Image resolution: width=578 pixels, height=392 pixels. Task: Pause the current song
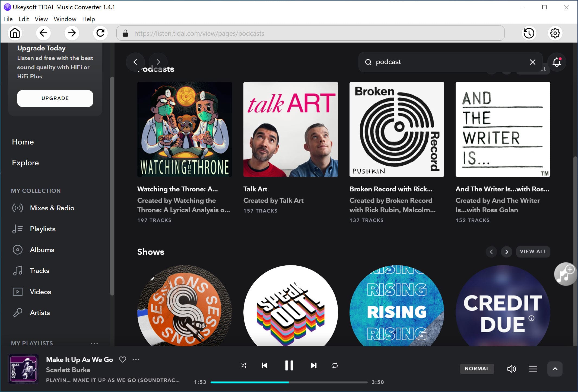coord(289,365)
